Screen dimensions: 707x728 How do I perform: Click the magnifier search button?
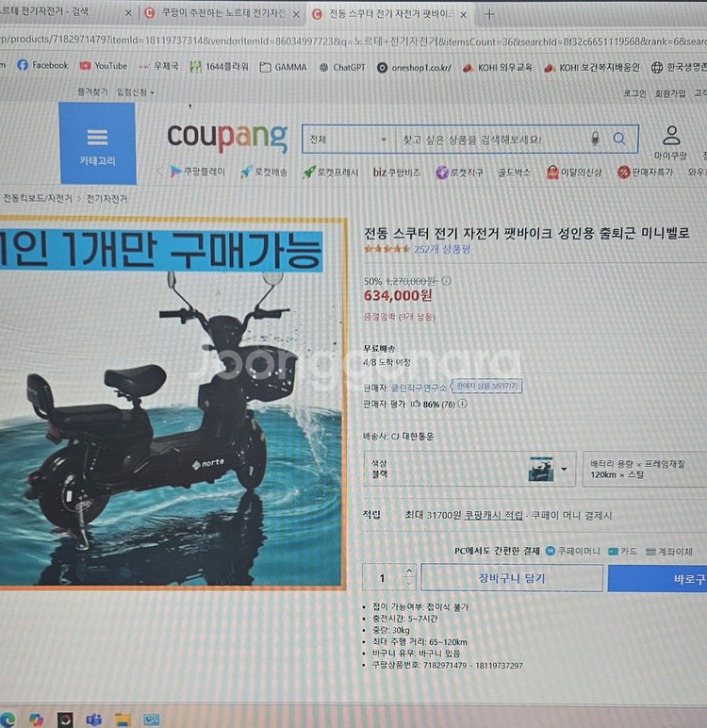click(618, 139)
